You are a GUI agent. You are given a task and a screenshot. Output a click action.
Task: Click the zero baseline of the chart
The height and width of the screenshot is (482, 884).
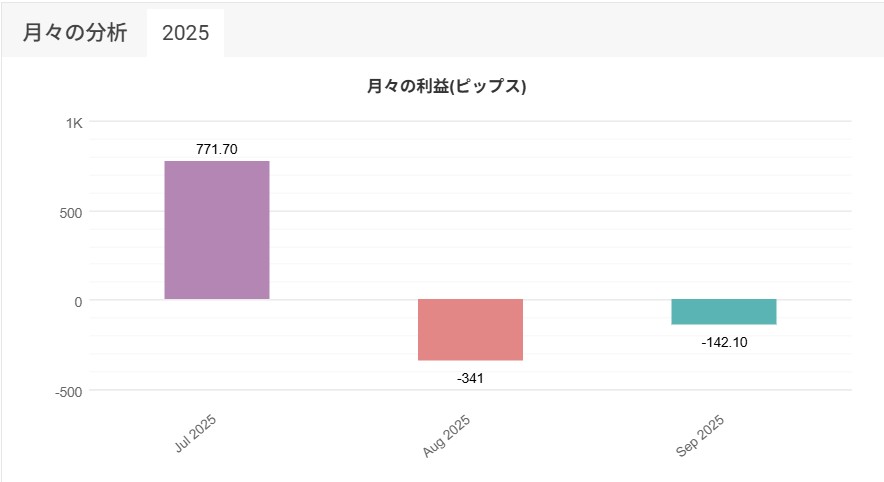[x=600, y=300]
